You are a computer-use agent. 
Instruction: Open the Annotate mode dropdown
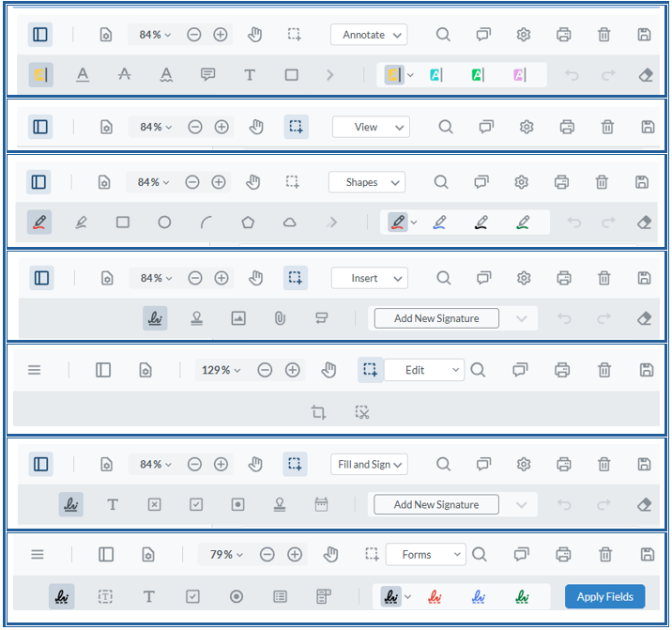[x=369, y=35]
